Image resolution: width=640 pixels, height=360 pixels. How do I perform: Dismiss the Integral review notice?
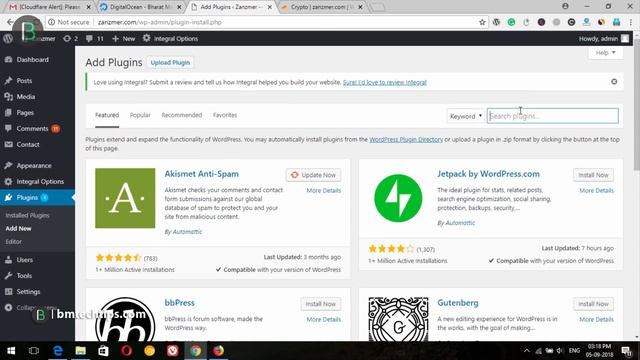tap(614, 82)
